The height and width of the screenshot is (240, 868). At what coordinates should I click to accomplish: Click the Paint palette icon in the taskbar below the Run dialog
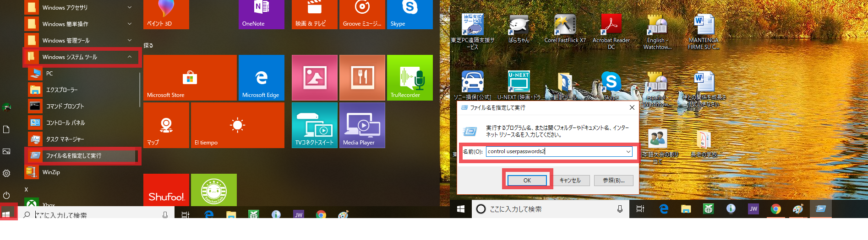[x=798, y=209]
